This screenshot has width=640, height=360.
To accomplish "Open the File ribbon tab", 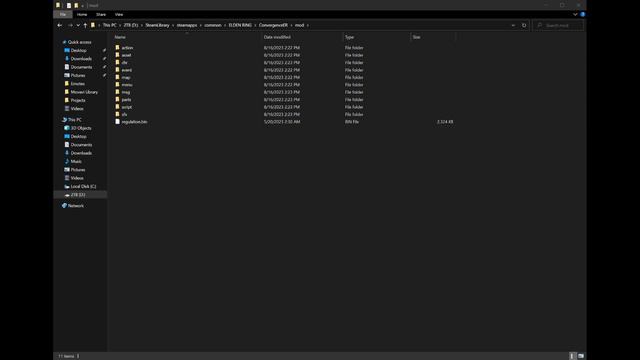I will click(63, 14).
